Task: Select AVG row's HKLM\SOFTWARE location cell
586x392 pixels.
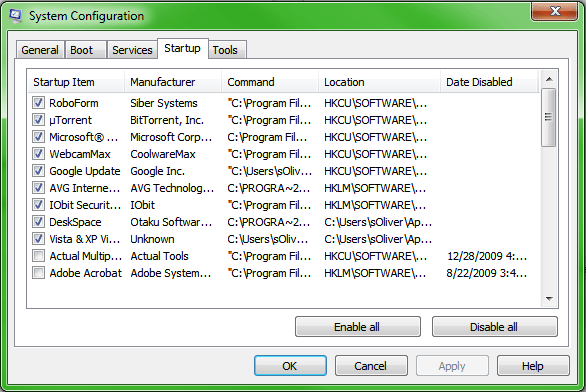Action: point(375,188)
